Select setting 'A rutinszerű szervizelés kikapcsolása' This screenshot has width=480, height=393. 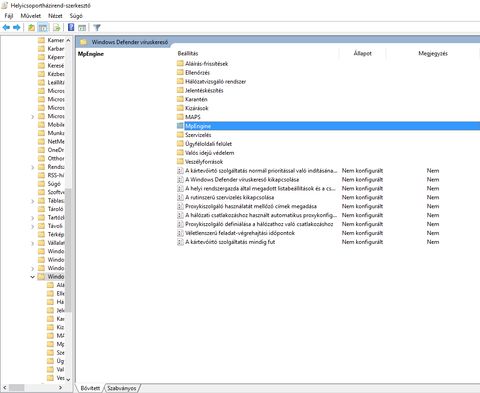click(x=230, y=197)
